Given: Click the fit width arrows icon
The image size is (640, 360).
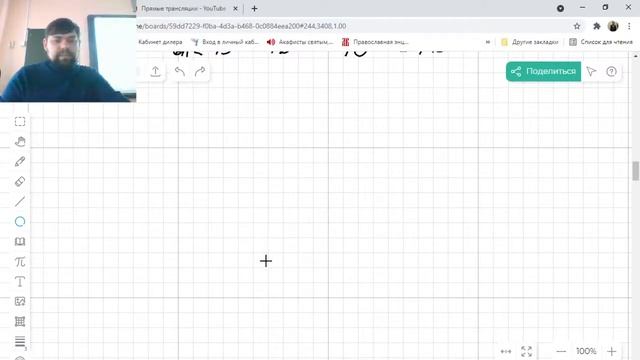Looking at the screenshot, I should coord(506,351).
